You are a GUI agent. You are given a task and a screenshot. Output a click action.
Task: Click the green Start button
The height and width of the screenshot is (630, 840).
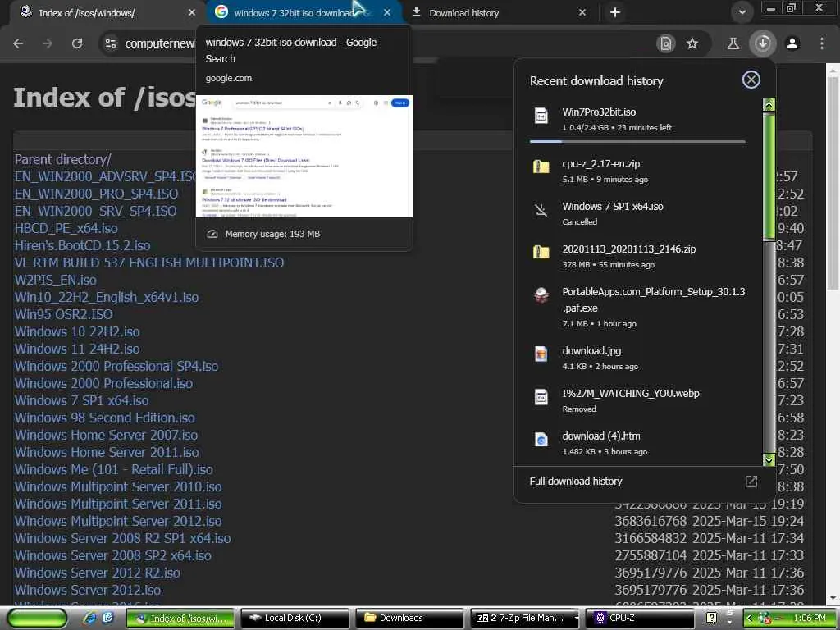37,618
